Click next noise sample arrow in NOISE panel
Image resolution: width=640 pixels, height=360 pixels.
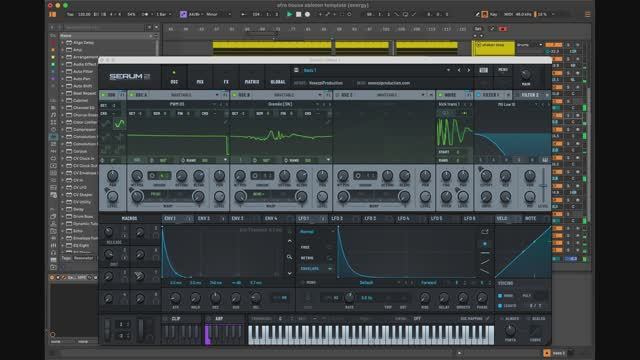pos(470,104)
